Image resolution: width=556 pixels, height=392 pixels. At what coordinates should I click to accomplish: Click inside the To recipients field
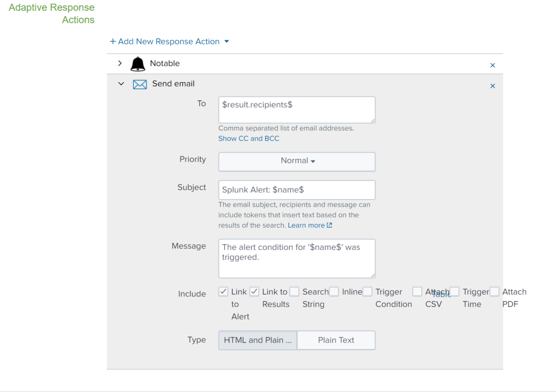(x=297, y=110)
